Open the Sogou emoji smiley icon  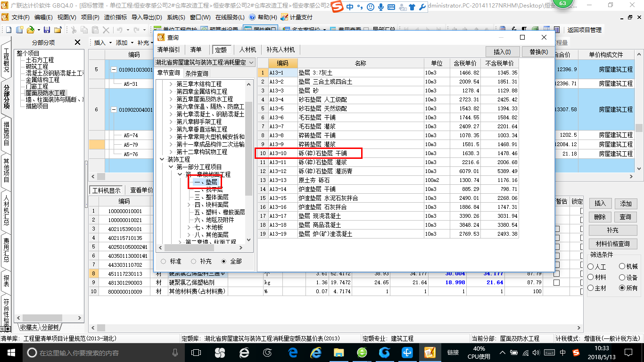370,7
